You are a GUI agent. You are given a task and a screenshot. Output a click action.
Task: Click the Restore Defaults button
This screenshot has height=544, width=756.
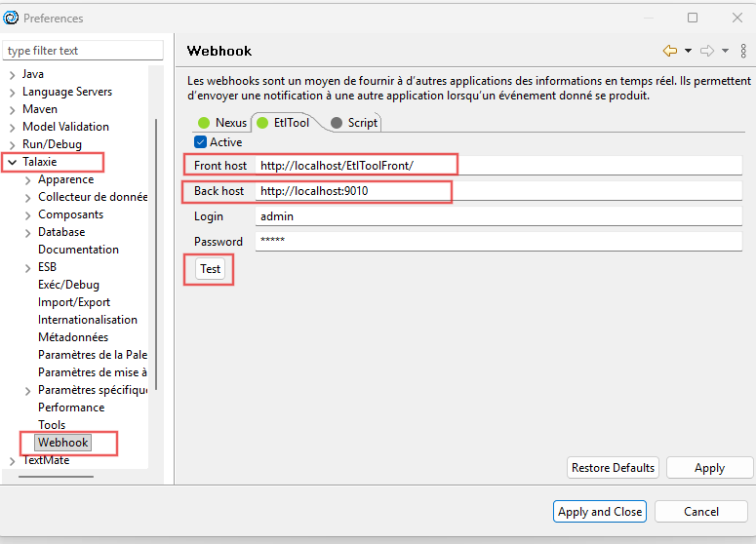613,468
